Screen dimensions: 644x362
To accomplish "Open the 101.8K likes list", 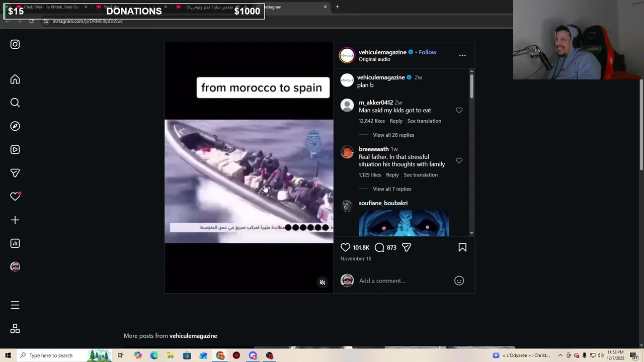I will coord(361,247).
